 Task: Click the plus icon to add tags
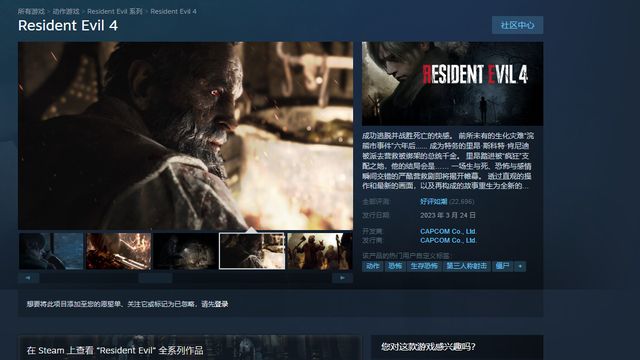520,266
